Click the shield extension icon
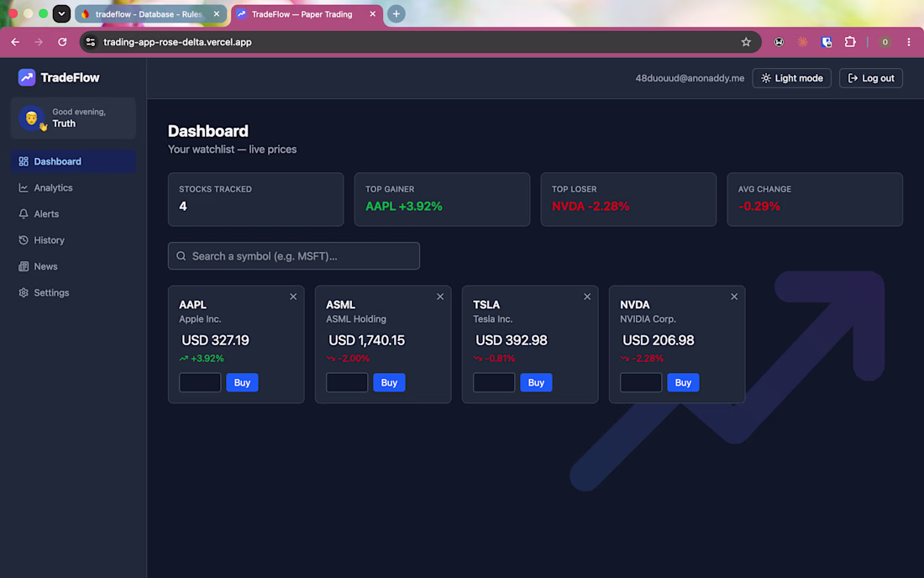Screen dimensions: 924x578 pyautogui.click(x=827, y=42)
